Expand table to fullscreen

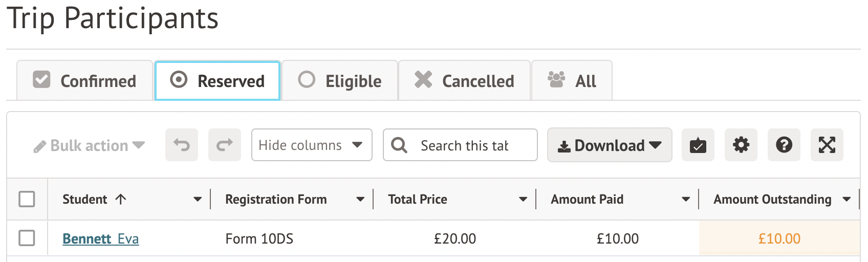coord(827,145)
